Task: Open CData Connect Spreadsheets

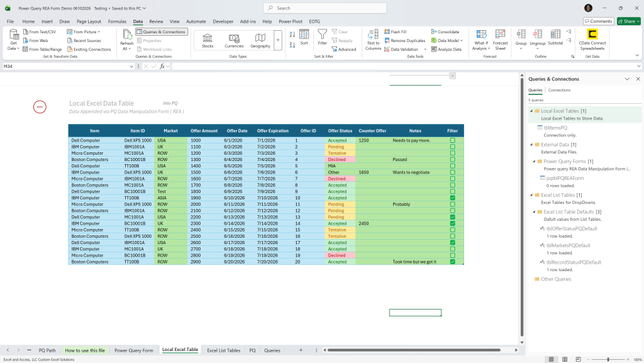Action: pyautogui.click(x=592, y=40)
